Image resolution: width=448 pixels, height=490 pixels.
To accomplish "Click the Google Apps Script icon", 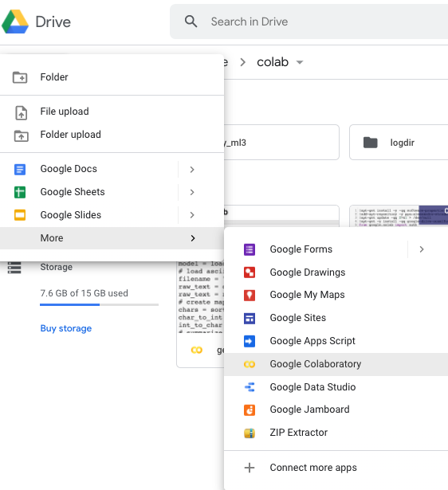I will pyautogui.click(x=250, y=341).
